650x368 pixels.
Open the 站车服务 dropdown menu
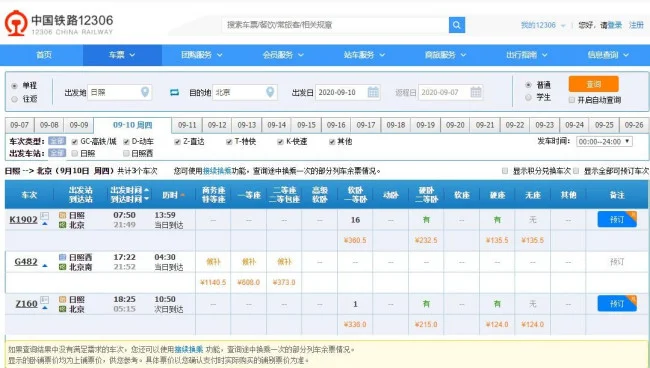[364, 55]
